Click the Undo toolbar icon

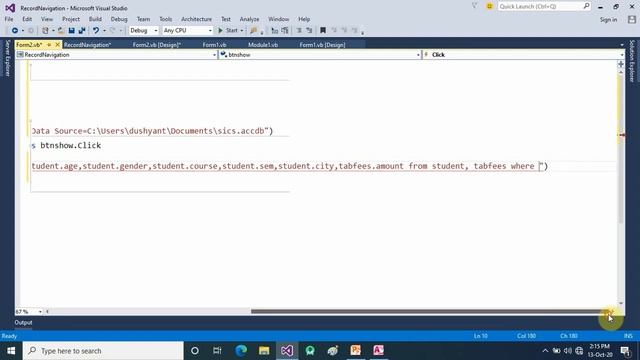96,31
